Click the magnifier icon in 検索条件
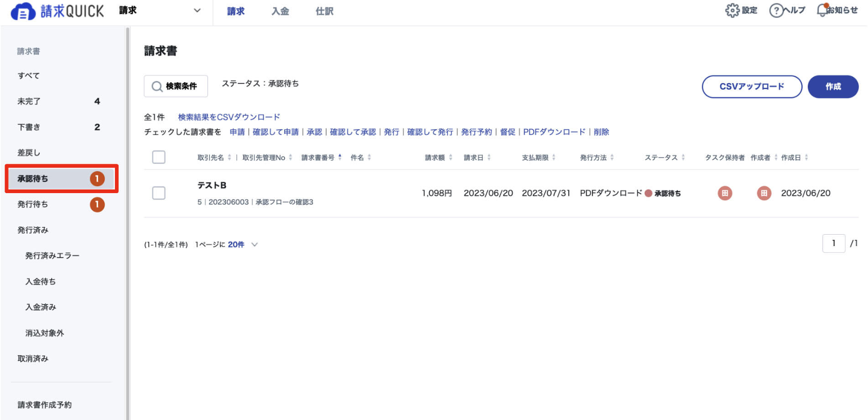Viewport: 868px width, 420px height. click(x=157, y=86)
